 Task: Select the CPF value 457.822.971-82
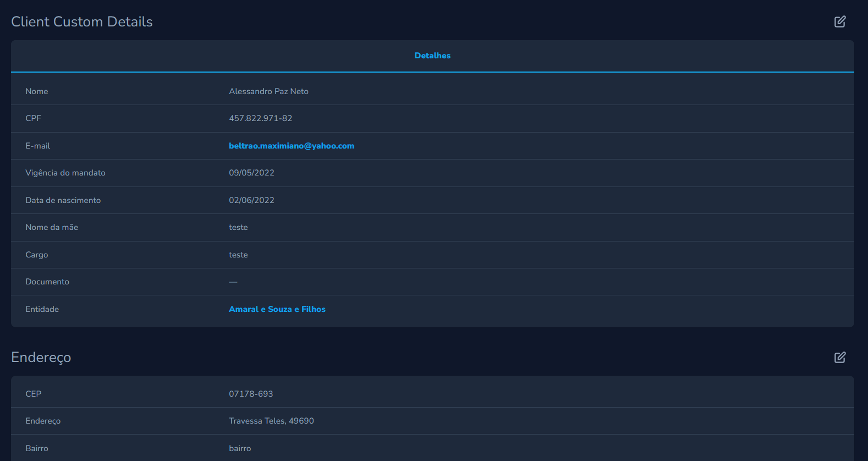coord(261,118)
